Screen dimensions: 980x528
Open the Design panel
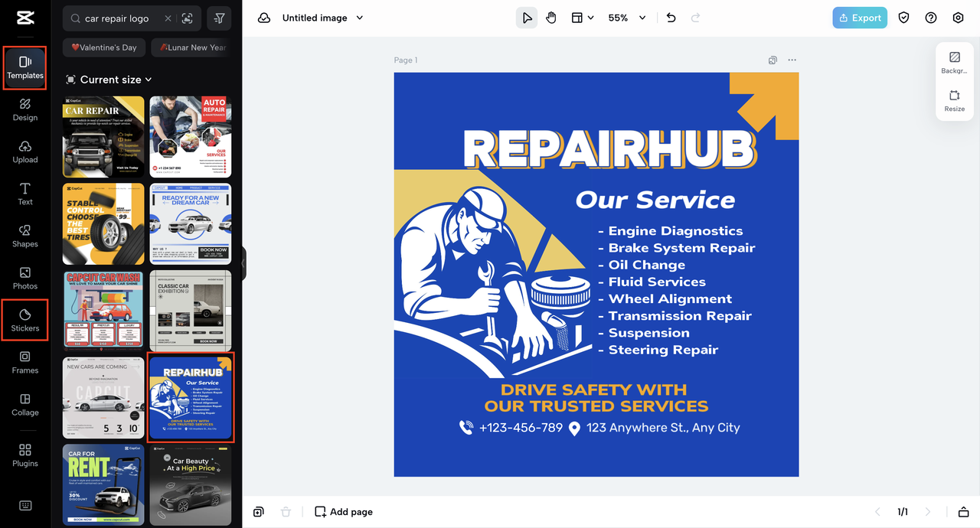pos(25,109)
